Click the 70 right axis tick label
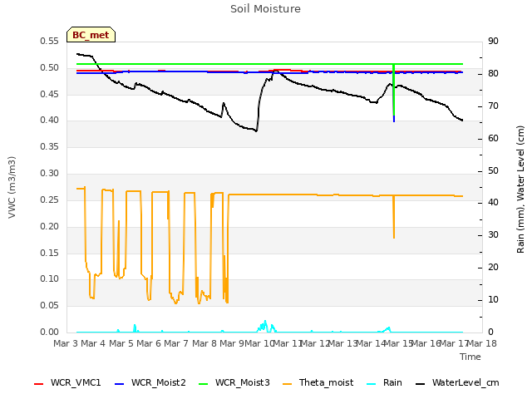This screenshot has height=399, width=532. tap(493, 106)
